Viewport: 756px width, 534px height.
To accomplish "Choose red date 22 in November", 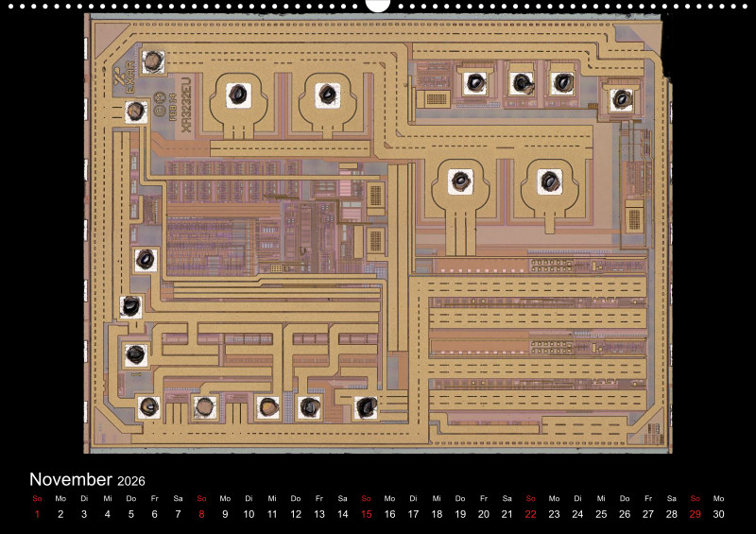I will tap(530, 514).
